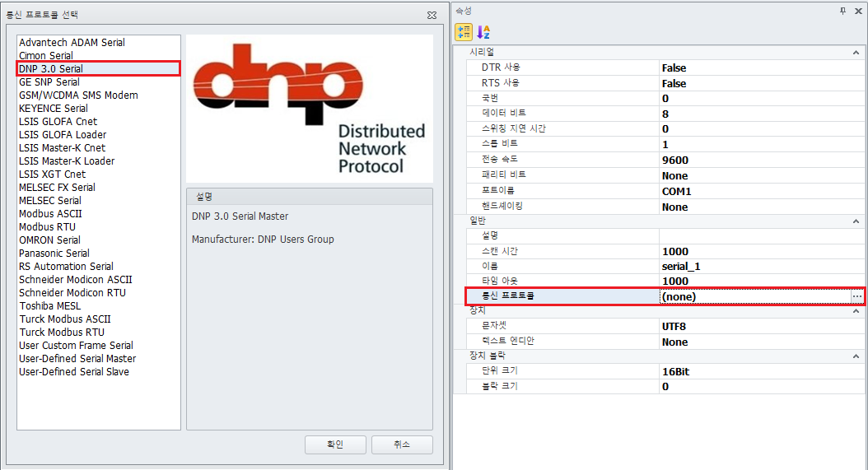The width and height of the screenshot is (868, 470).
Task: Sort properties alphabetically with A-Z icon
Action: click(483, 32)
